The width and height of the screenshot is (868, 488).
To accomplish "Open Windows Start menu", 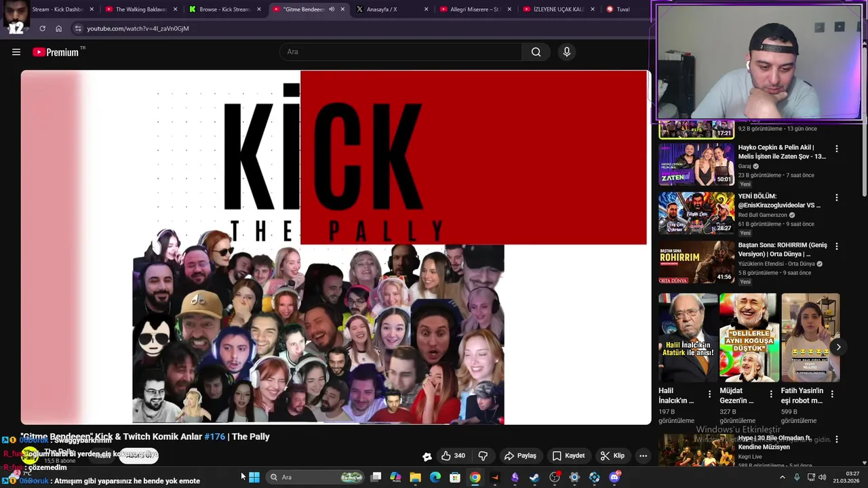I will coord(254,477).
